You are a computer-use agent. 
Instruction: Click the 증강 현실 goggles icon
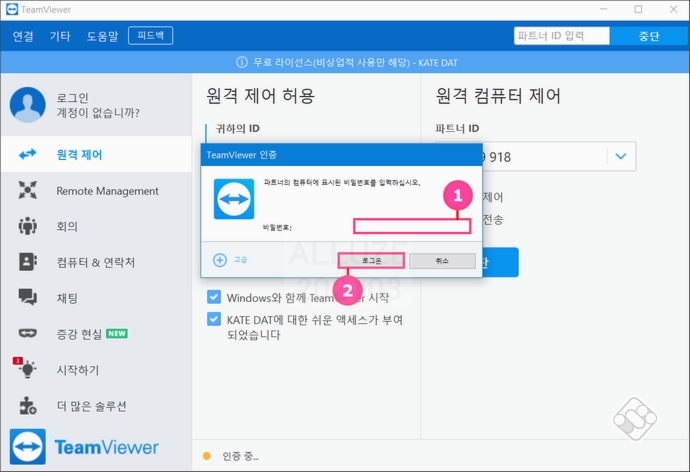(x=28, y=333)
